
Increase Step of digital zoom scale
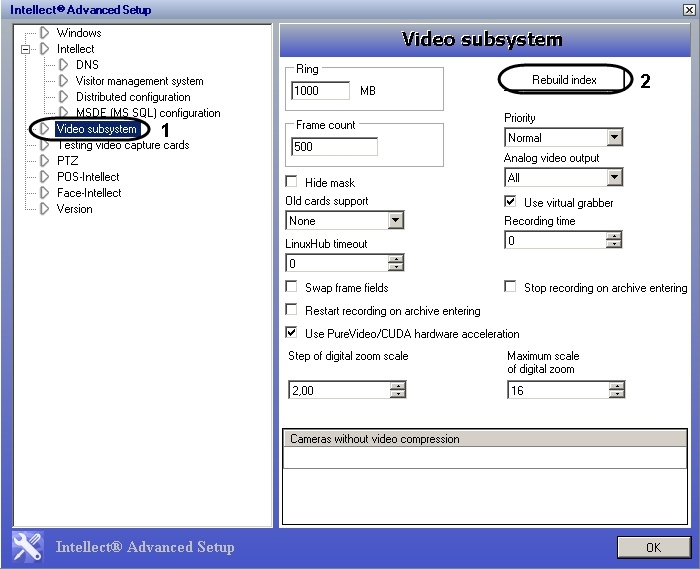pyautogui.click(x=397, y=386)
